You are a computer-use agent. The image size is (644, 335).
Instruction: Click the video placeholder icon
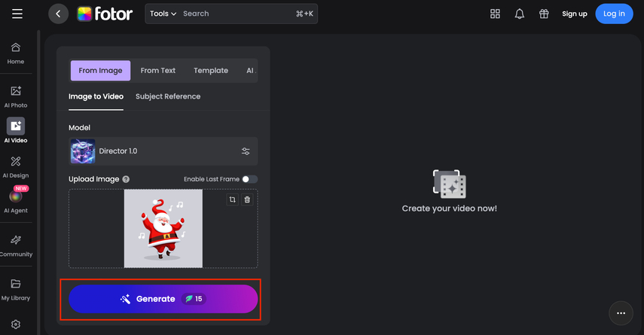point(450,184)
